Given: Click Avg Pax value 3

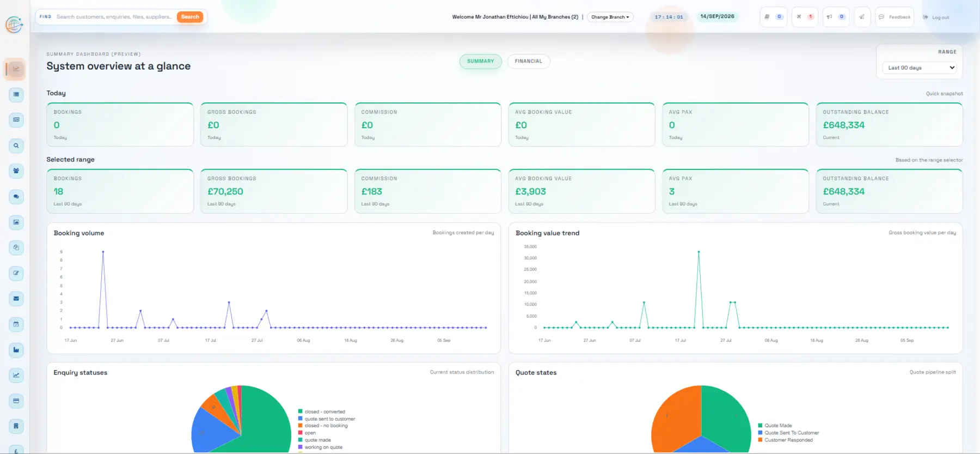Looking at the screenshot, I should click(672, 191).
